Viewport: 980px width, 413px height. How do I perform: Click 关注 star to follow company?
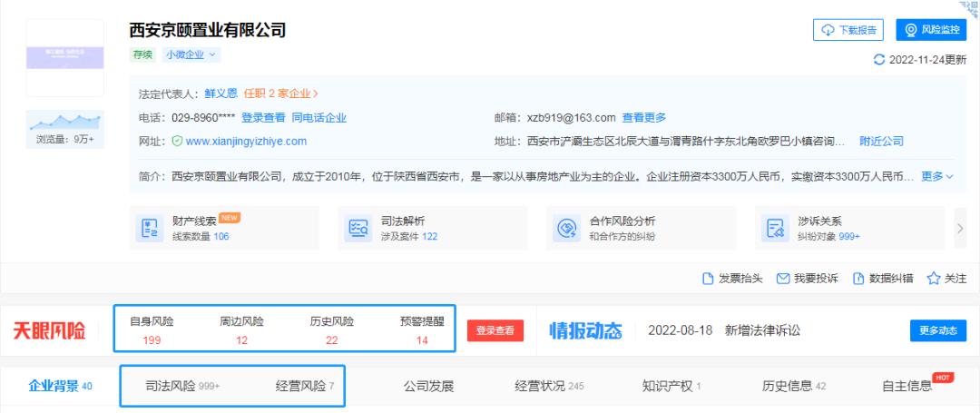[x=946, y=279]
